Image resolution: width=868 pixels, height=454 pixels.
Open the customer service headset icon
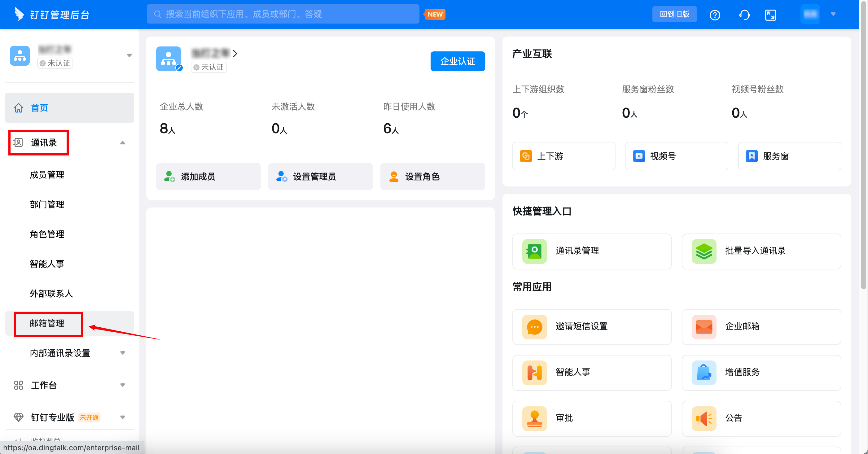coord(744,15)
